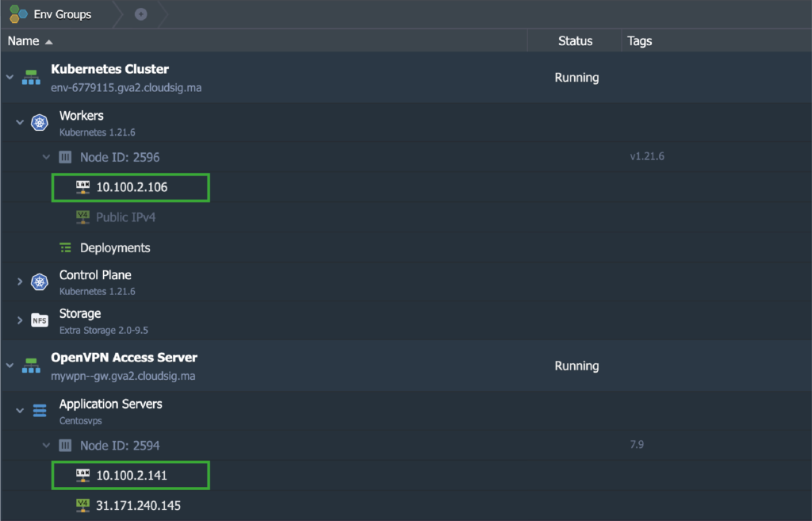This screenshot has height=521, width=812.
Task: Select the Node ID: 2594 row
Action: pos(406,446)
